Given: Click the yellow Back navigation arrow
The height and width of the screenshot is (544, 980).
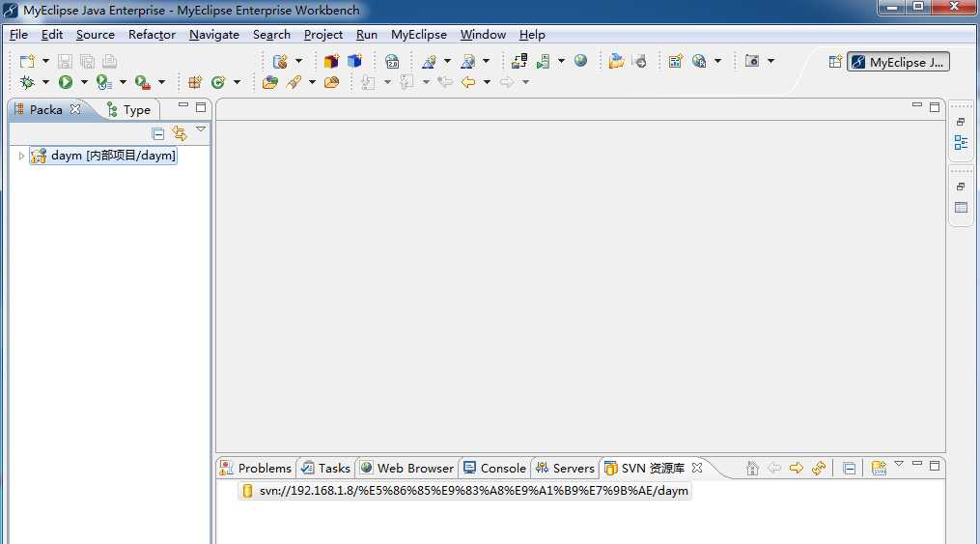Looking at the screenshot, I should click(467, 82).
